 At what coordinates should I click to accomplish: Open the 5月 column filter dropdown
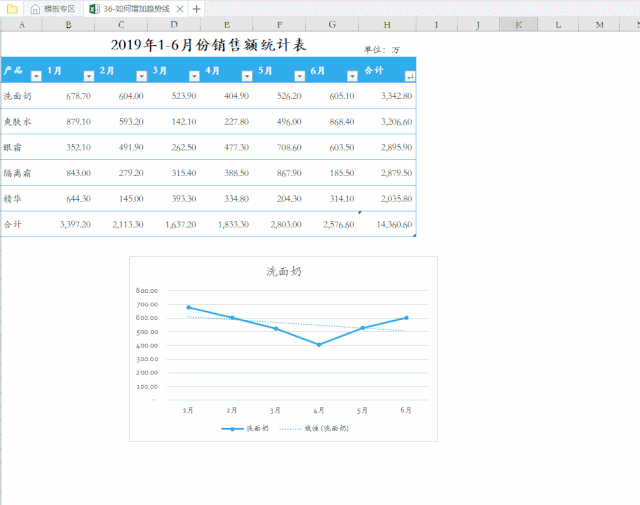300,76
